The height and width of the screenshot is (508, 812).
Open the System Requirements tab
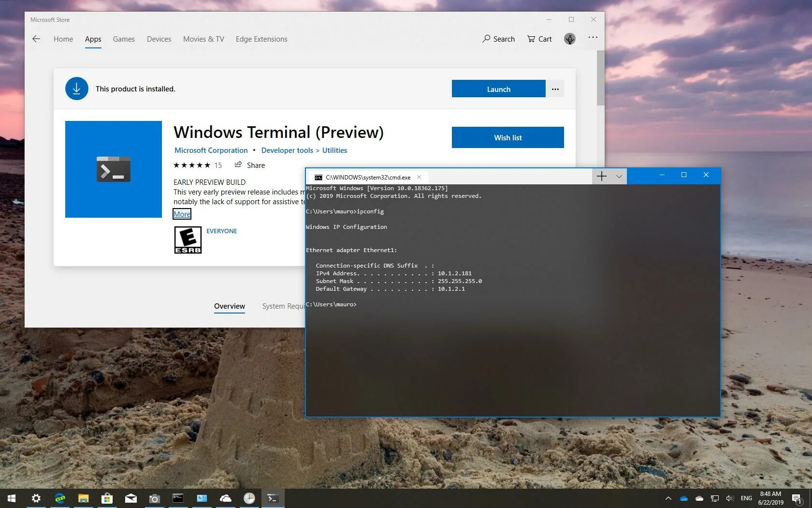(284, 306)
